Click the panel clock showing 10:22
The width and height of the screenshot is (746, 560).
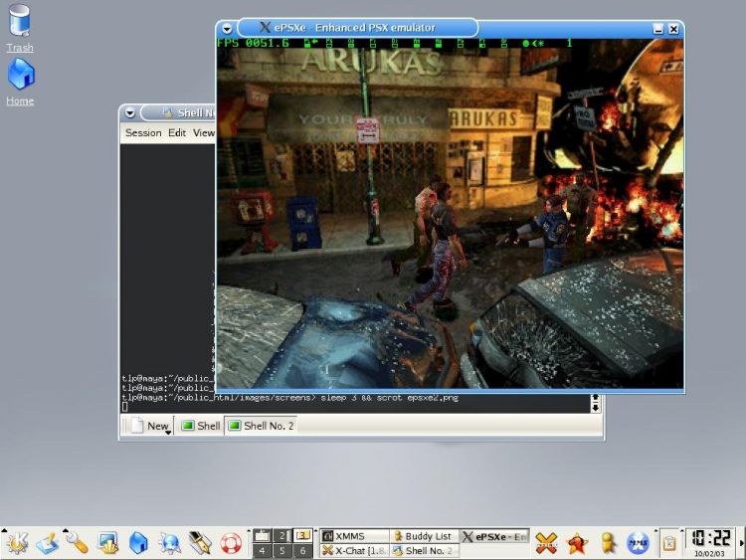710,538
